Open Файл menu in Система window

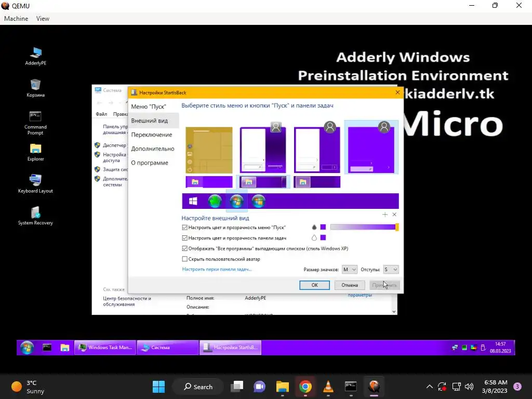[x=101, y=114]
